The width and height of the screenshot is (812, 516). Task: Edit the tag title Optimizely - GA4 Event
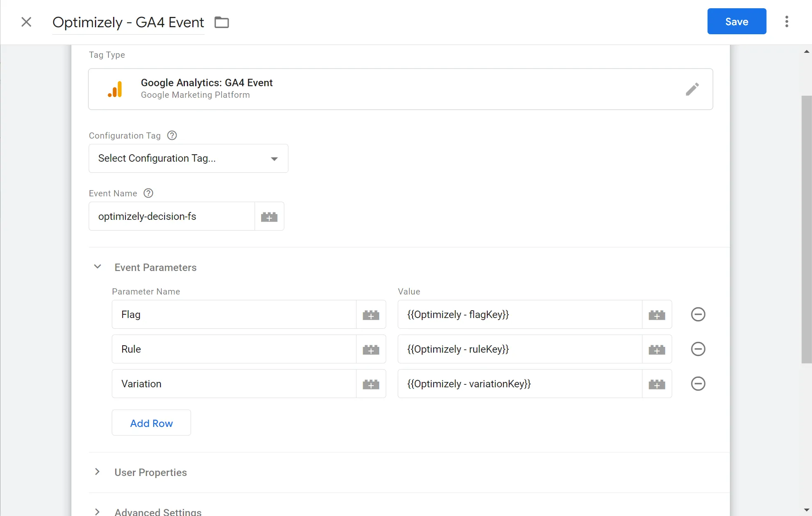point(128,22)
